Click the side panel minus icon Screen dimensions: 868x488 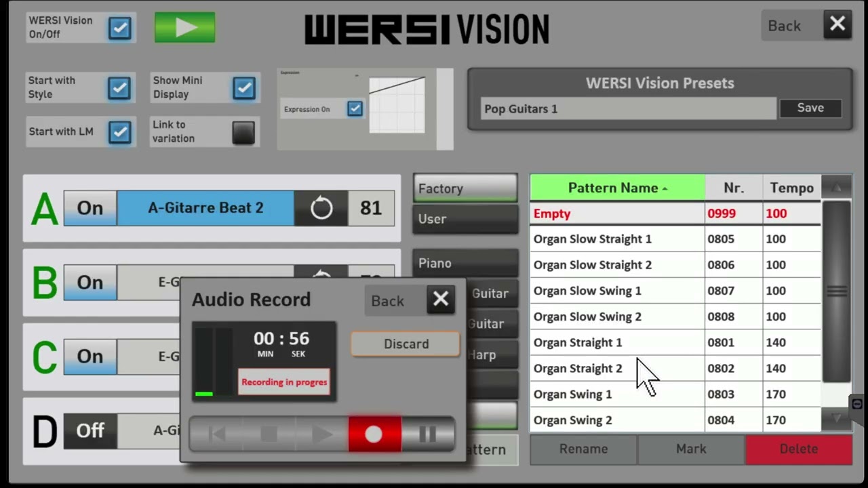tap(857, 404)
